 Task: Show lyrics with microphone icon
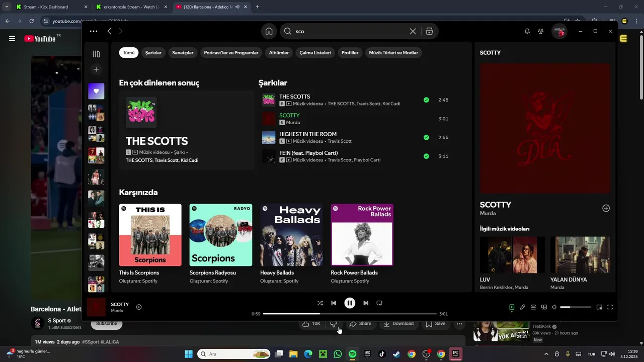(522, 307)
